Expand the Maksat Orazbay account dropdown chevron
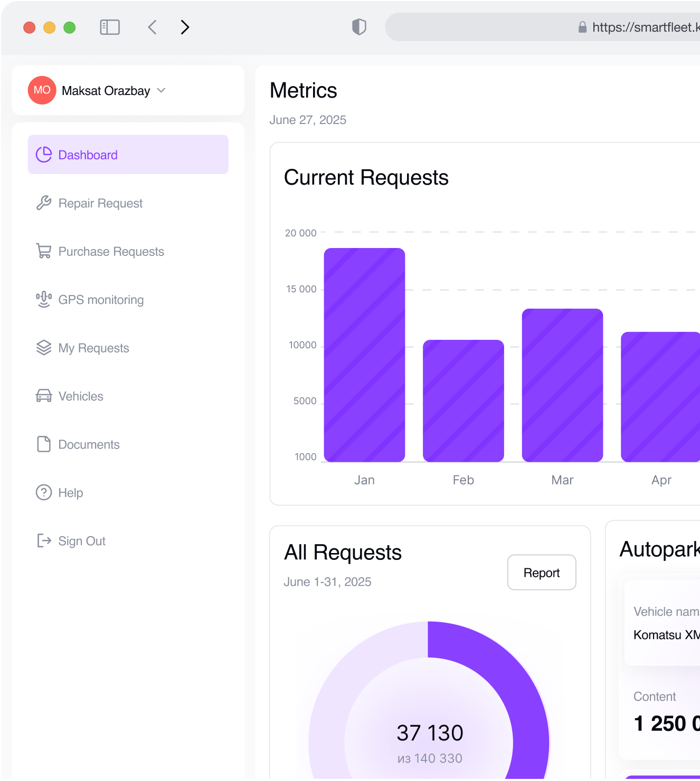The image size is (700, 781). [162, 90]
